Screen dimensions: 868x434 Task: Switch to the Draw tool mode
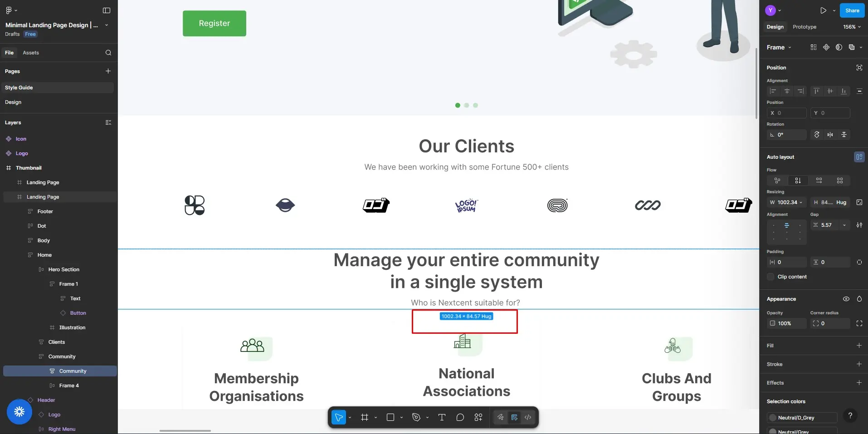(500, 418)
